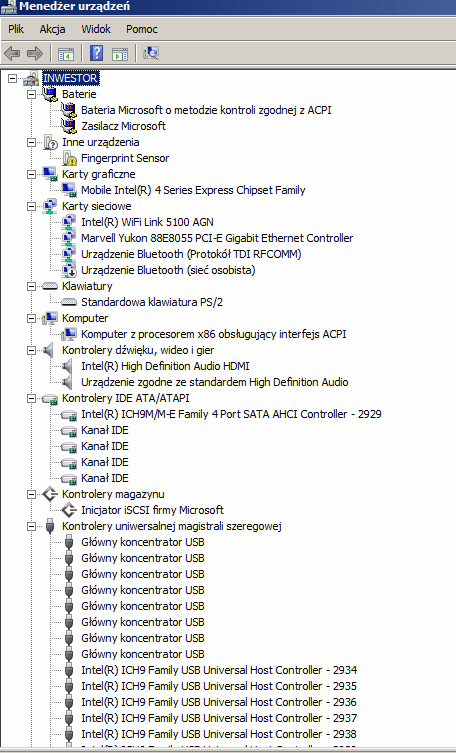Open the Widok menu
Viewport: 456px width, 753px height.
click(x=96, y=29)
